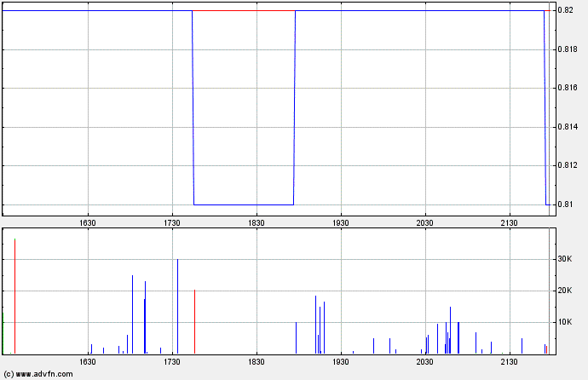
Task: Click the 0.812 price axis label
Action: tap(571, 165)
